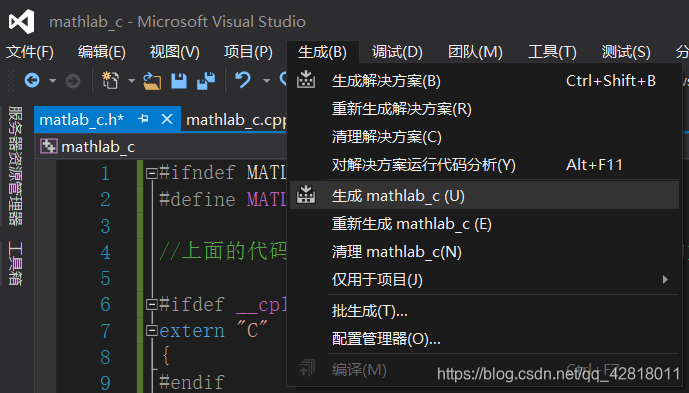Viewport: 689px width, 393px height.
Task: Open the 编辑(E) menu
Action: tap(102, 52)
